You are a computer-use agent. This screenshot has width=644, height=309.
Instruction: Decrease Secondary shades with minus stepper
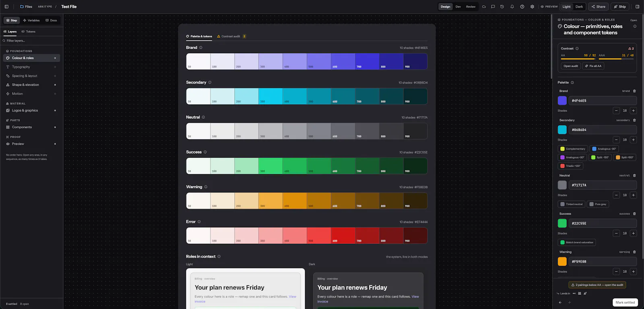click(x=616, y=140)
